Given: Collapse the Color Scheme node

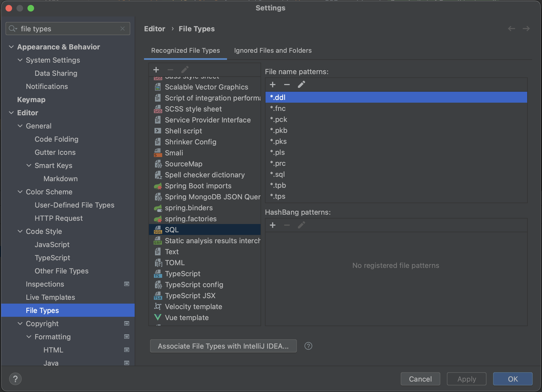Looking at the screenshot, I should (20, 192).
